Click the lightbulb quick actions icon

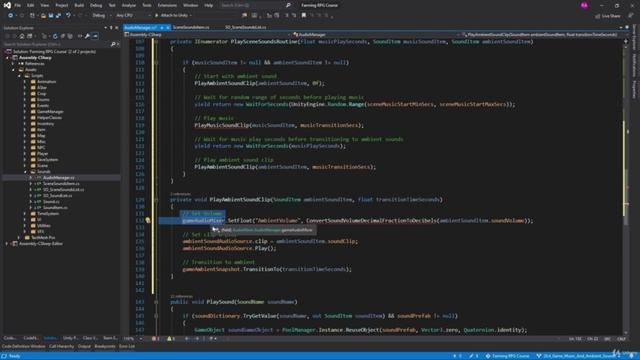(x=148, y=221)
